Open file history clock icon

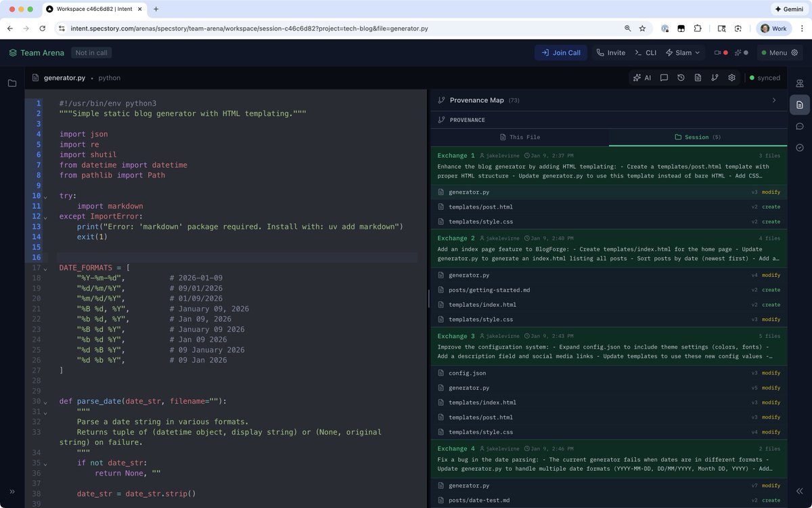681,78
